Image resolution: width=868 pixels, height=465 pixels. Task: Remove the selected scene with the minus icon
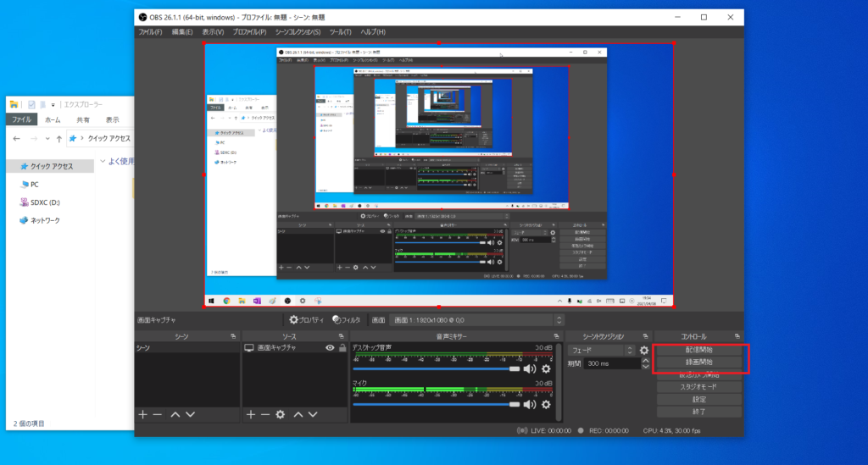click(157, 414)
